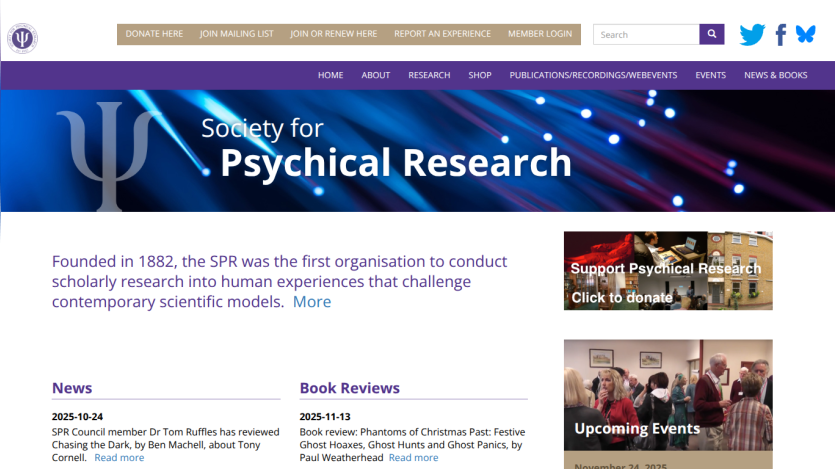This screenshot has width=835, height=469.
Task: Click the book review date 2025-11-13
Action: point(325,417)
